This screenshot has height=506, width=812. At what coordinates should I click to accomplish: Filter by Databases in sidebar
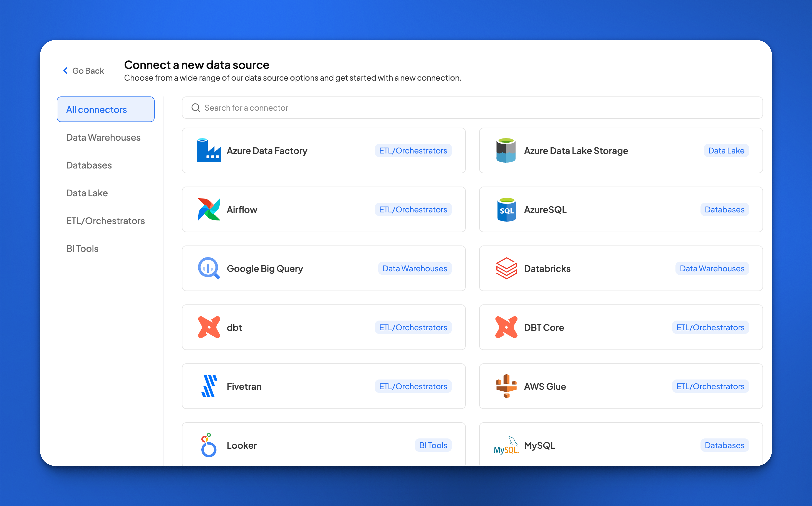pos(89,165)
